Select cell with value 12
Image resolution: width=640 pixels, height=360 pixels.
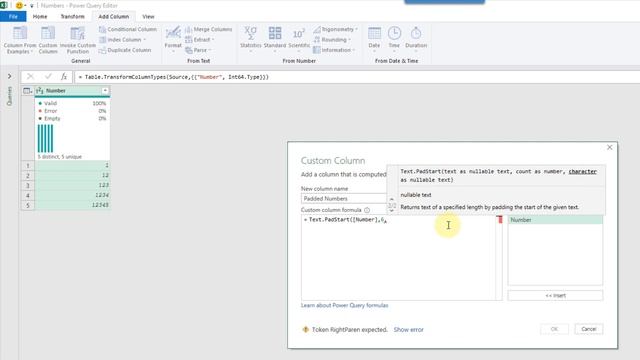(72, 175)
